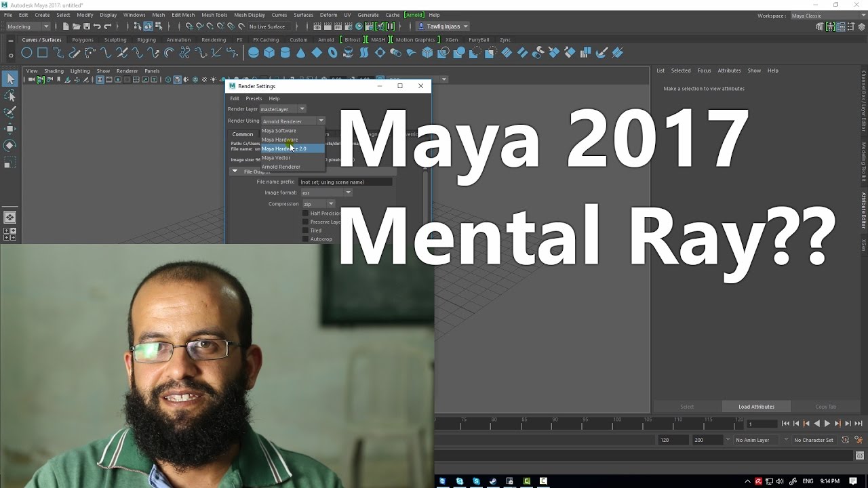Click the Open Scene folder icon
Screen dimensions: 868x488
76,26
